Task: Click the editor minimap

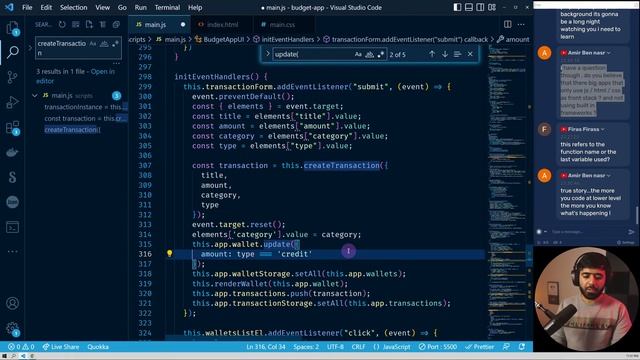Action: pyautogui.click(x=507, y=192)
